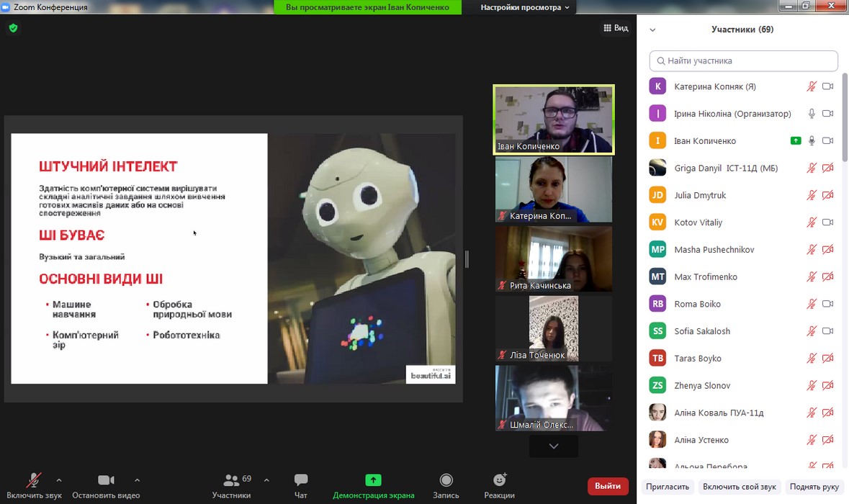Click the green Демонстрация экрана share icon
This screenshot has height=504, width=849.
373,480
